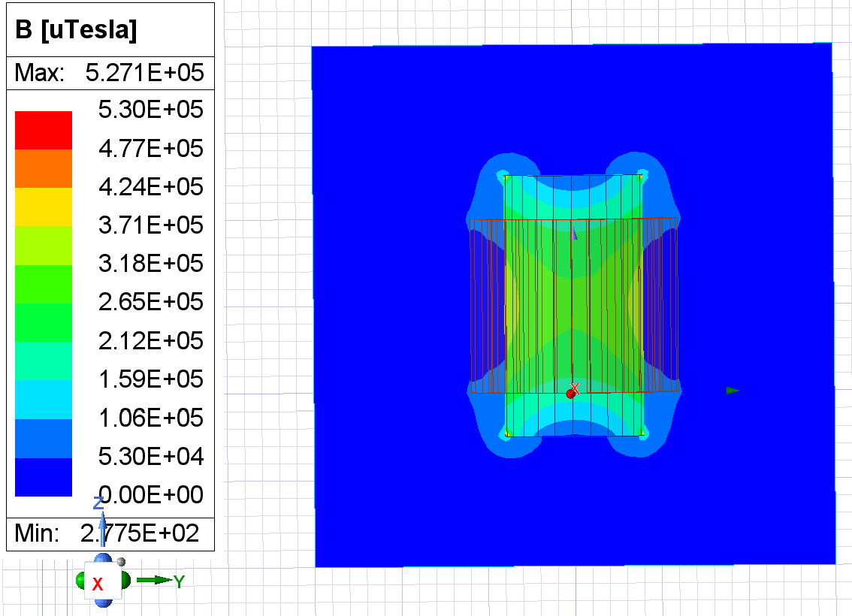Click the Min value row in the legend
Image resolution: width=852 pixels, height=616 pixels.
pos(110,533)
